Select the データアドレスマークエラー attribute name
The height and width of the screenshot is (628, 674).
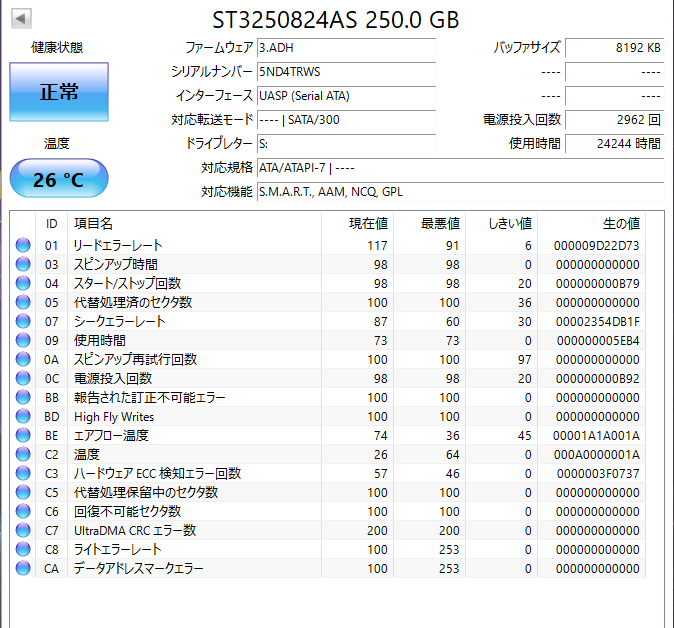click(138, 568)
